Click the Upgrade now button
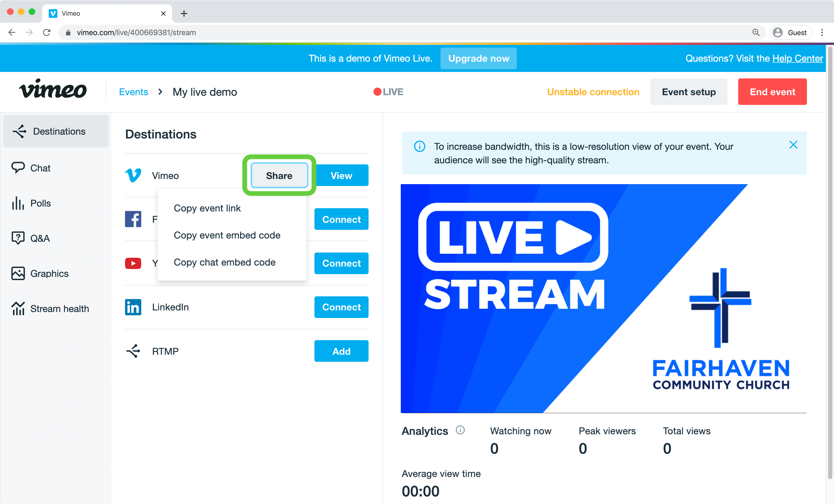 coord(478,58)
